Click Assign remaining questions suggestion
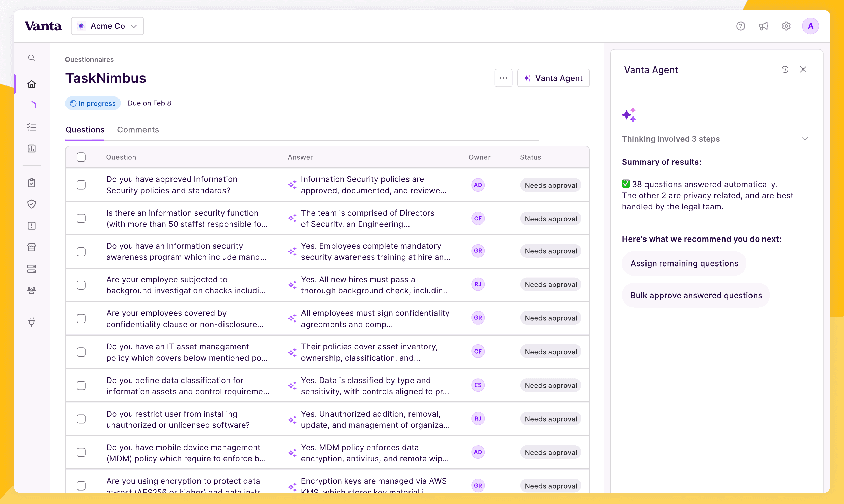This screenshot has width=844, height=504. click(x=684, y=263)
